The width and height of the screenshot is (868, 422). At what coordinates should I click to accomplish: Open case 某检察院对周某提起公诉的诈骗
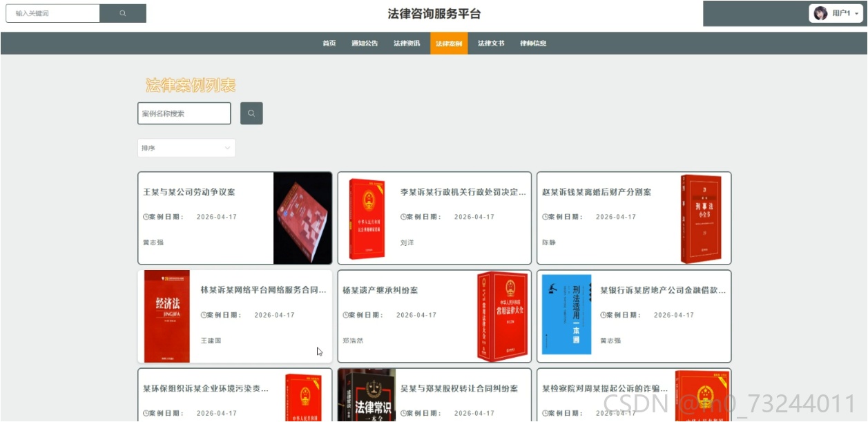click(605, 389)
